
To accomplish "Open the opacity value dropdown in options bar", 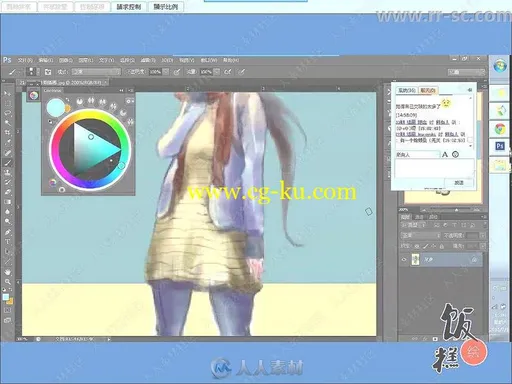I will tap(166, 72).
